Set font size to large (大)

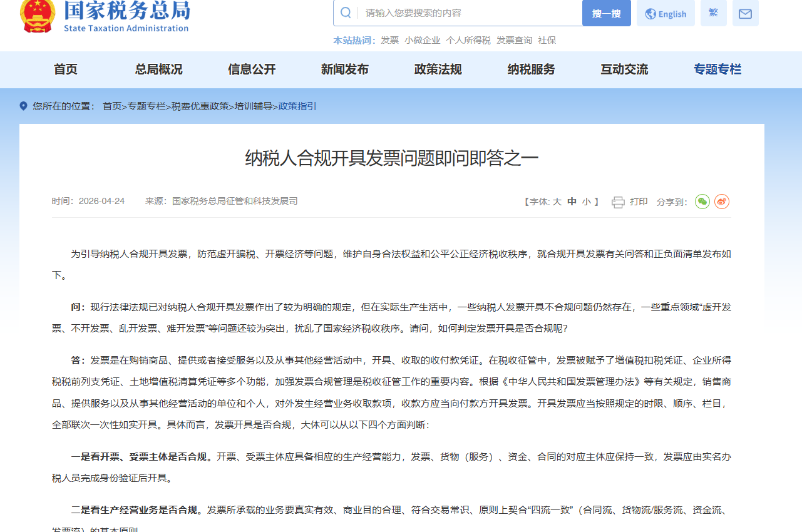point(557,202)
